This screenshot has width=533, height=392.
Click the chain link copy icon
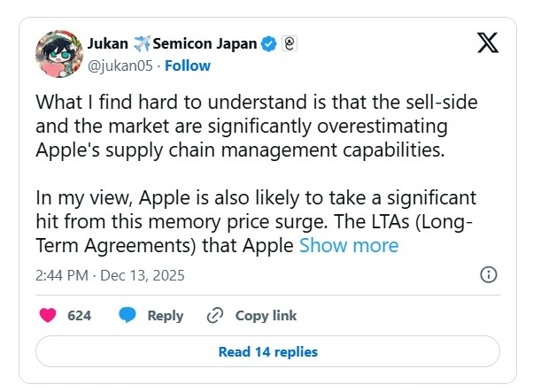(214, 315)
